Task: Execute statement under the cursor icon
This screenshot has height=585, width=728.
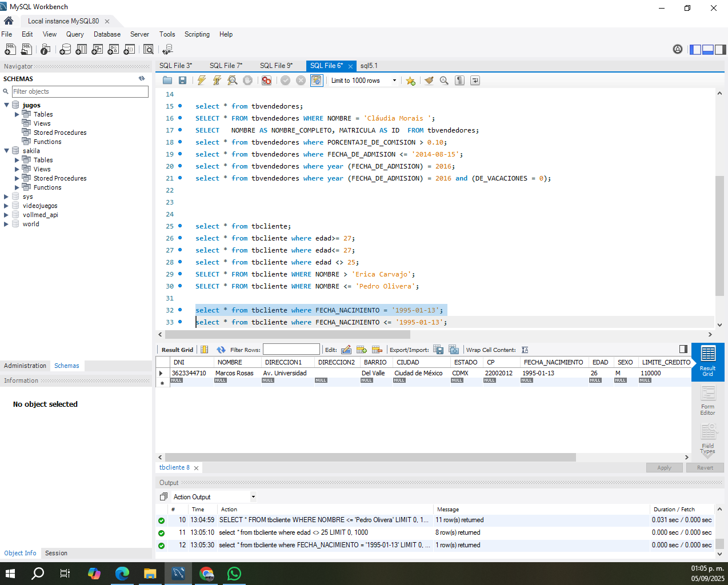Action: point(217,81)
